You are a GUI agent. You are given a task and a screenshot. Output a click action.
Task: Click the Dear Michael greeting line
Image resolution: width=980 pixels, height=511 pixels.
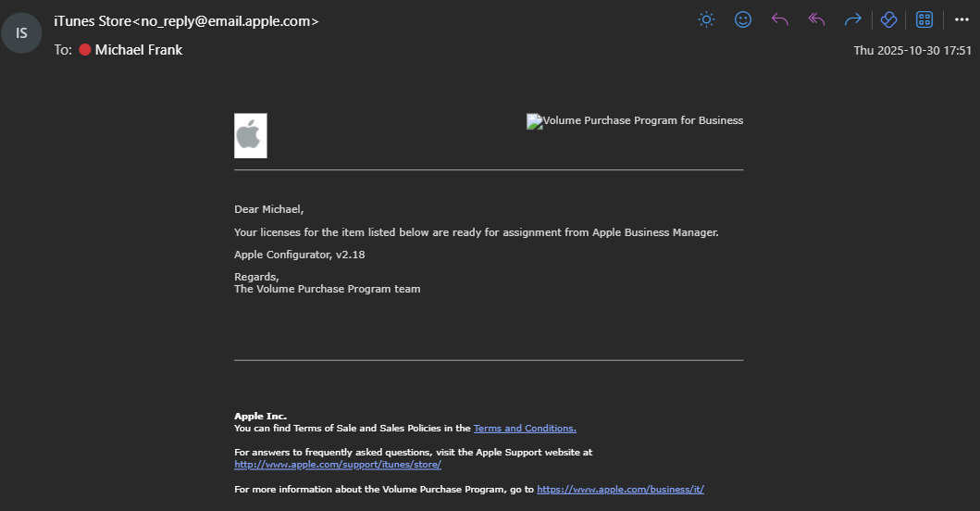pyautogui.click(x=269, y=209)
